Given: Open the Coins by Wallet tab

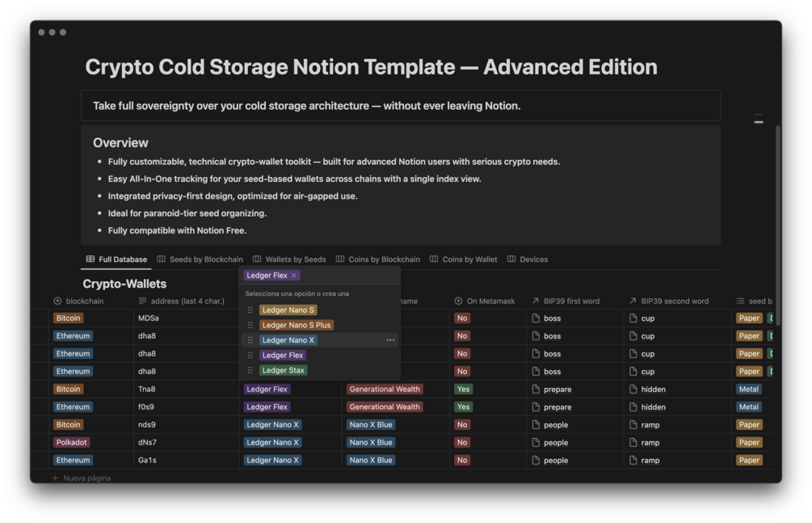Looking at the screenshot, I should pyautogui.click(x=463, y=259).
